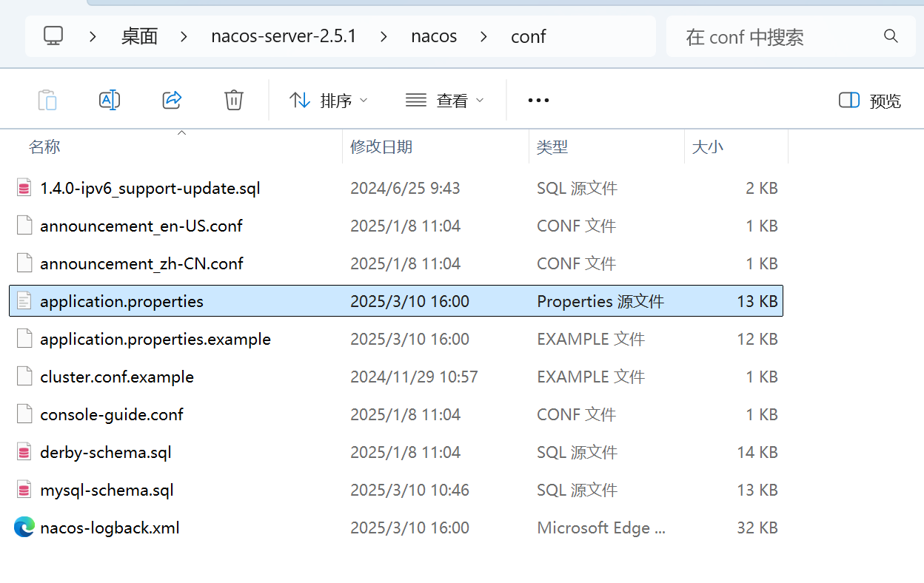
Task: Click the 12 KB size cell
Action: click(x=757, y=339)
